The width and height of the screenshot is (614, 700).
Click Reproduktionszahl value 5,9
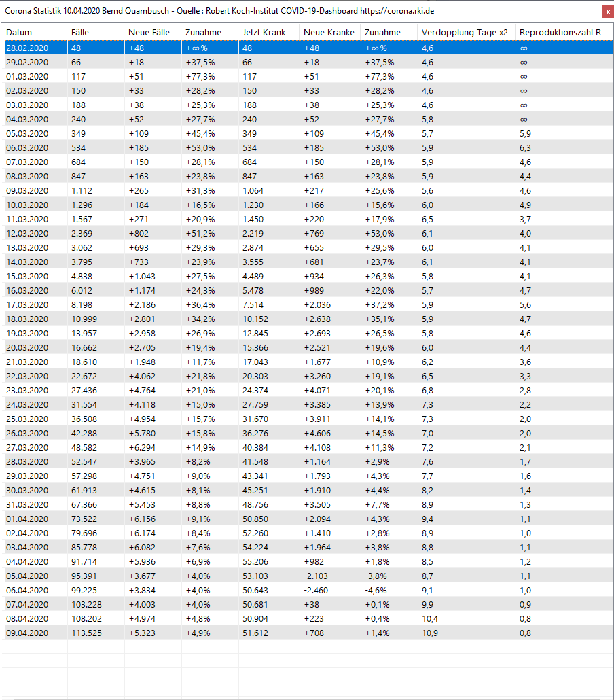pos(525,133)
